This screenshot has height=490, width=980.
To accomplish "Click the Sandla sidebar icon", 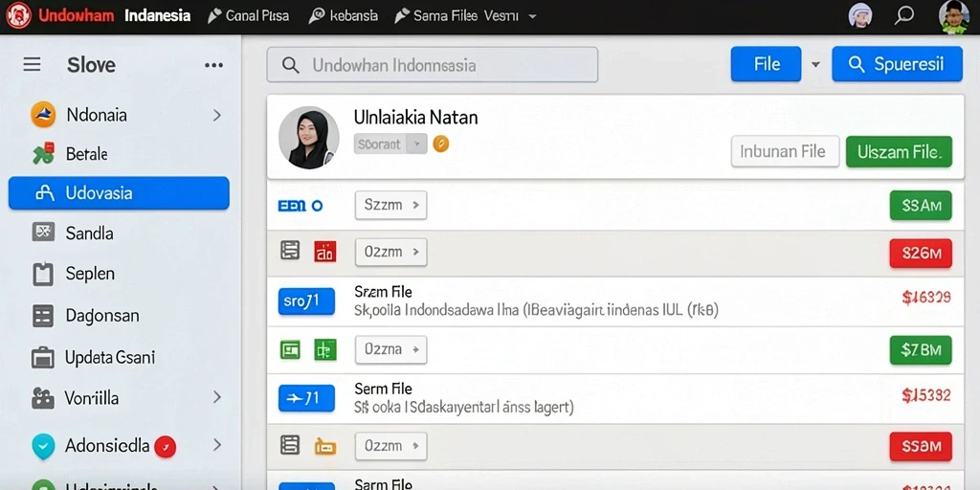I will coord(43,233).
